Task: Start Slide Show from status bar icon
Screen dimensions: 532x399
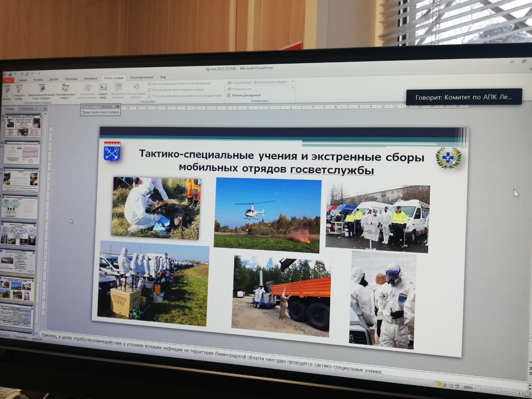Action: pyautogui.click(x=457, y=386)
